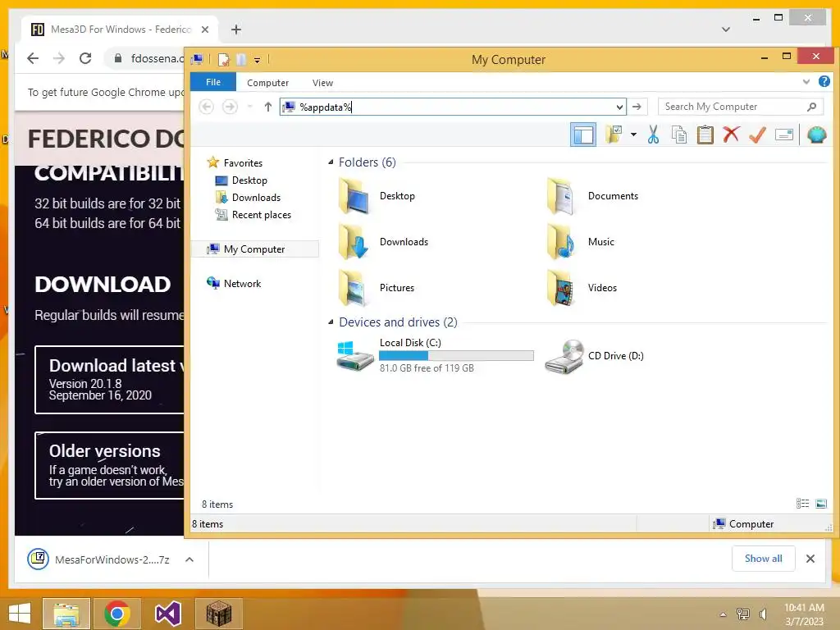This screenshot has width=840, height=630.
Task: Select the Pictures folder icon
Action: [x=354, y=288]
